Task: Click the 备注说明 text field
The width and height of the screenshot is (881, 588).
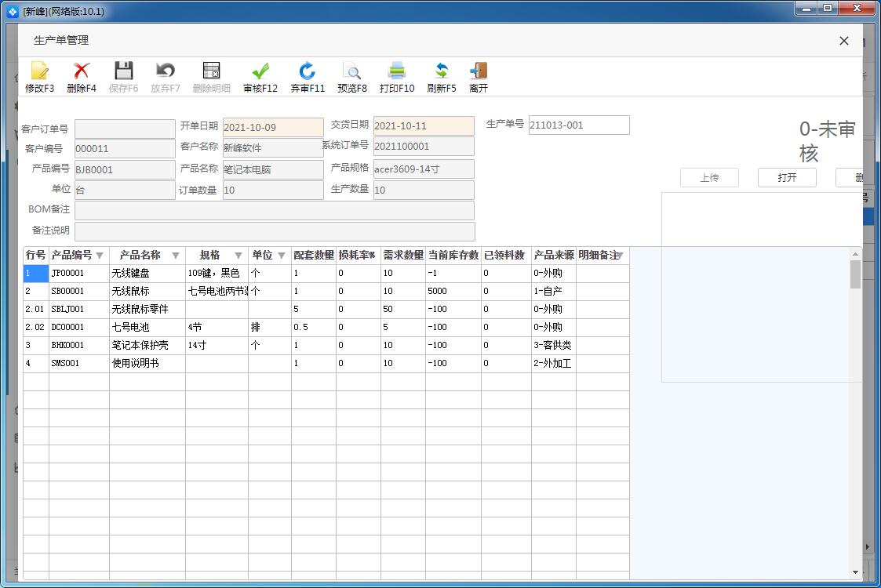Action: click(x=275, y=231)
